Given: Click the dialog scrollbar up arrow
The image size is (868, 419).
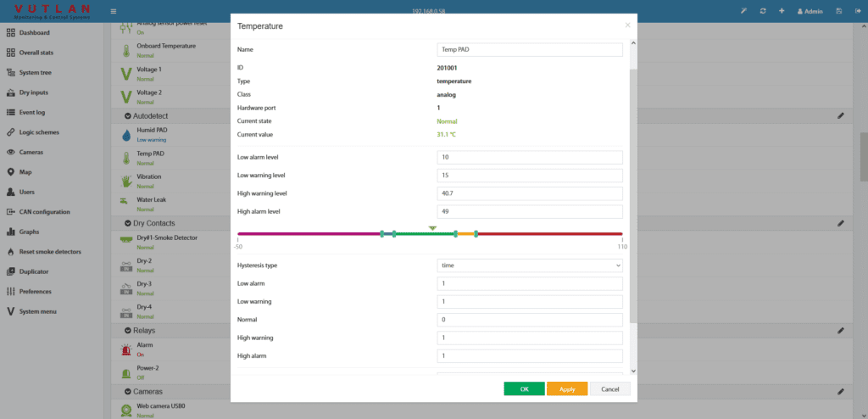Looking at the screenshot, I should 633,42.
